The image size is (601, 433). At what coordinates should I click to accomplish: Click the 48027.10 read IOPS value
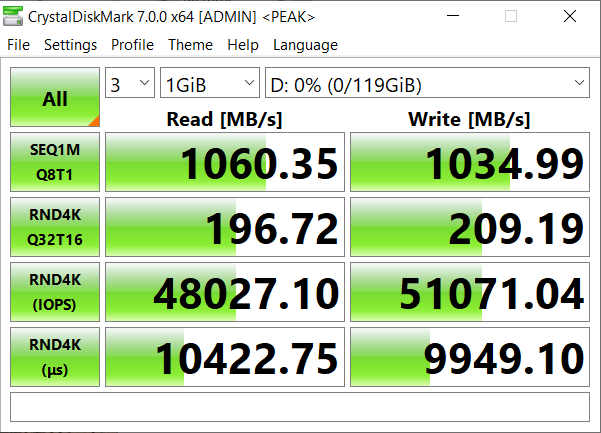[225, 292]
